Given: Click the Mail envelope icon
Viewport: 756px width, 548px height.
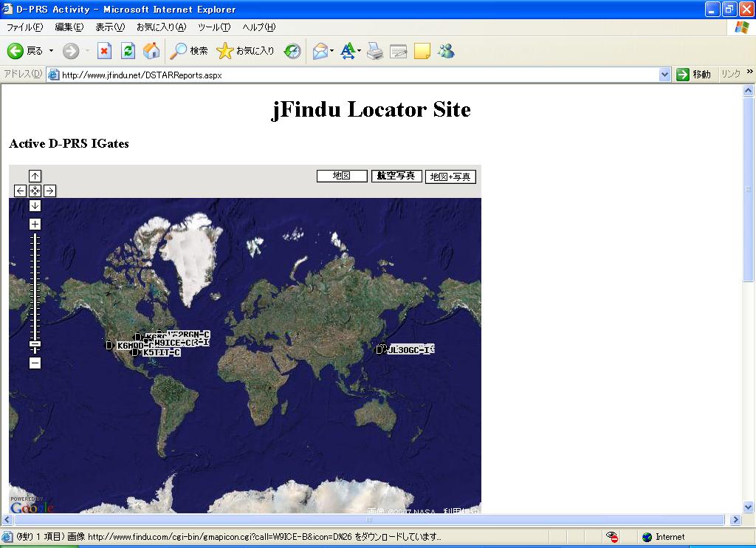Looking at the screenshot, I should [320, 51].
